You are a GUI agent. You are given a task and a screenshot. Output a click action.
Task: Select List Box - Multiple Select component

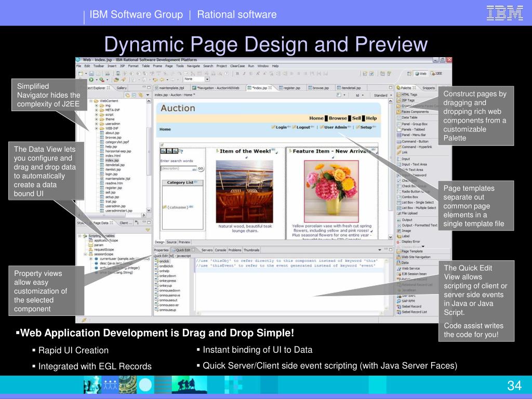[x=417, y=208]
